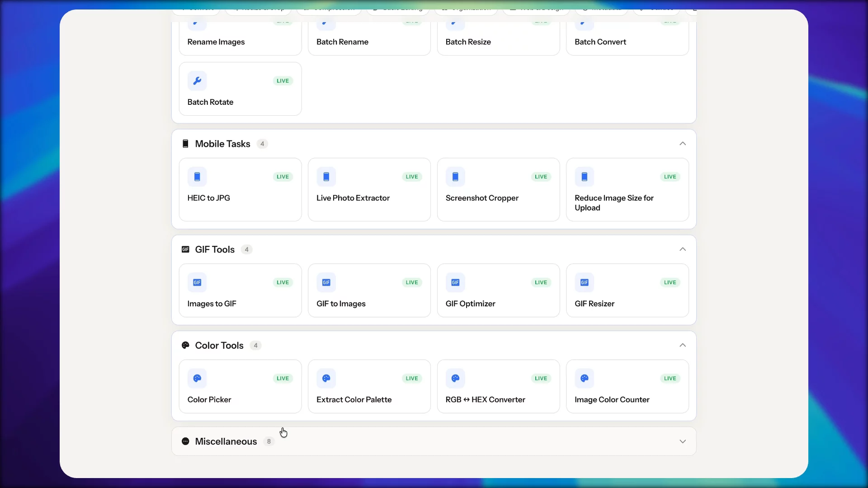Image resolution: width=868 pixels, height=488 pixels.
Task: Collapse the Mobile Tasks section chevron
Action: click(683, 144)
